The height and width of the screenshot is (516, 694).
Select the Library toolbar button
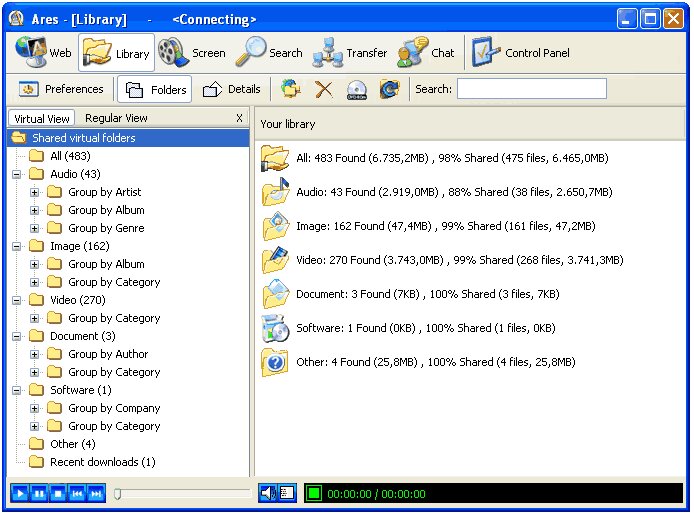[x=116, y=53]
